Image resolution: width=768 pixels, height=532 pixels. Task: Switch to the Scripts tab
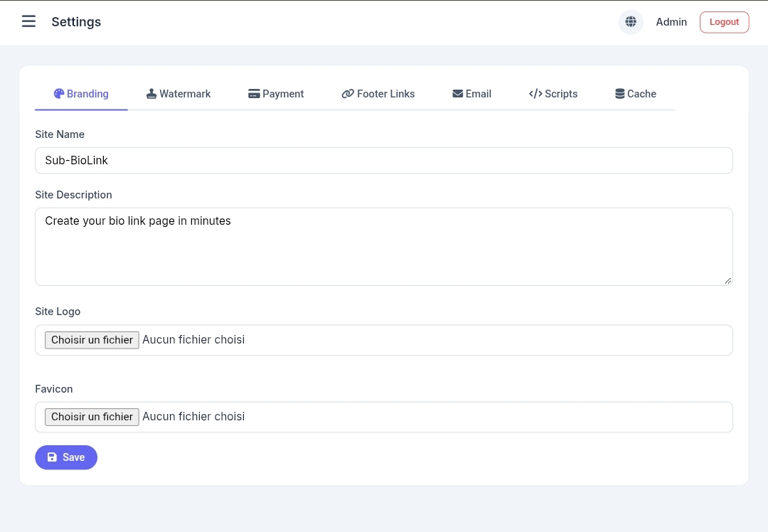553,94
